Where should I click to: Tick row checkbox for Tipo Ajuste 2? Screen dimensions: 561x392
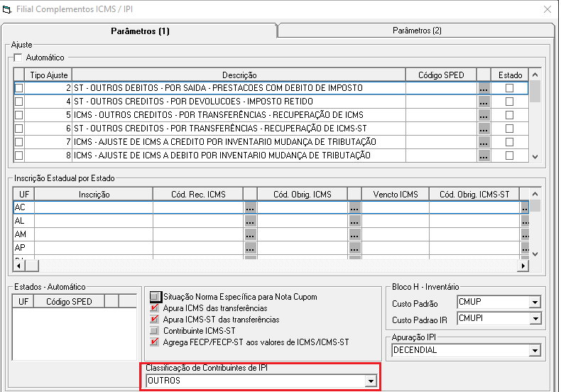pos(19,88)
